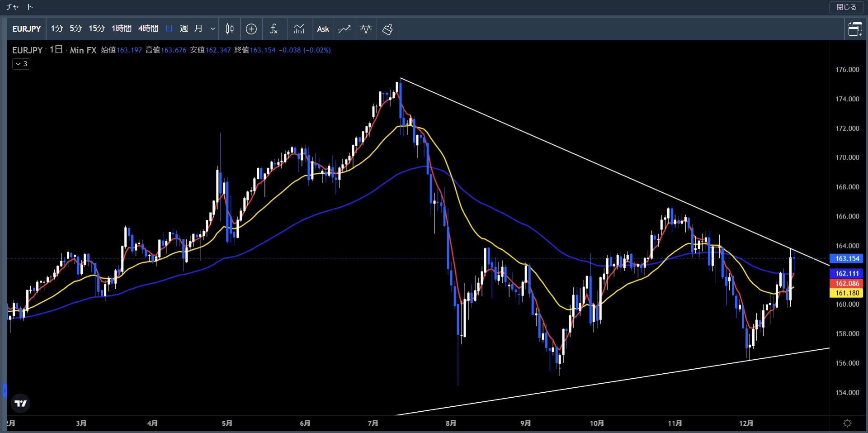The height and width of the screenshot is (433, 868).
Task: Click the EURJPY 1日 Min FX legend title
Action: [54, 50]
